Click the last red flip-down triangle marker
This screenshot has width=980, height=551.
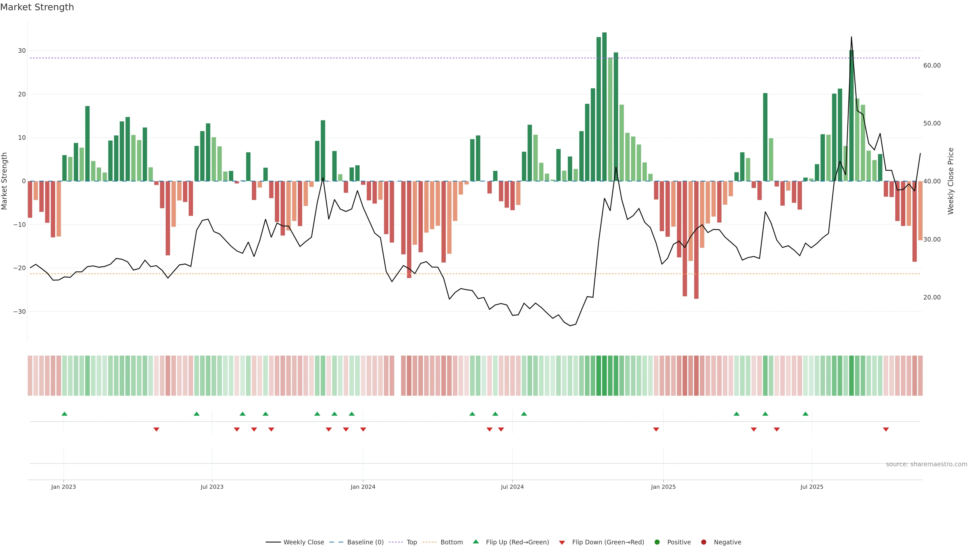(886, 429)
